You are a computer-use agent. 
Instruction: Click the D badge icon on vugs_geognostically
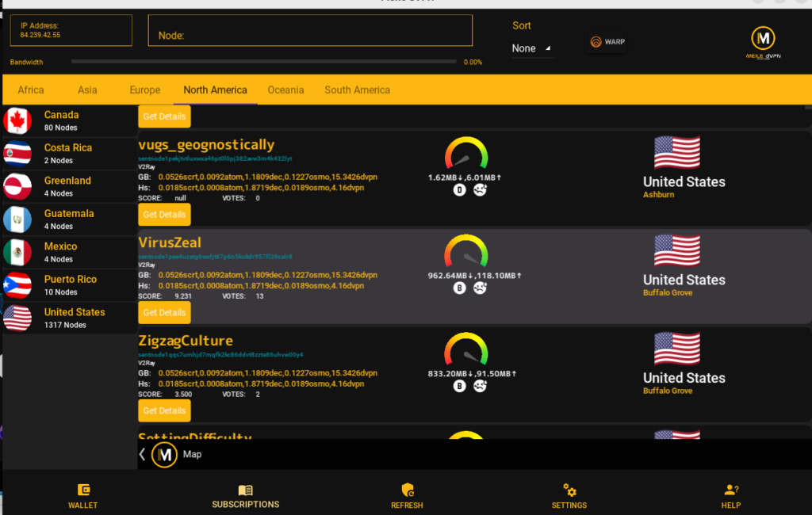[459, 190]
